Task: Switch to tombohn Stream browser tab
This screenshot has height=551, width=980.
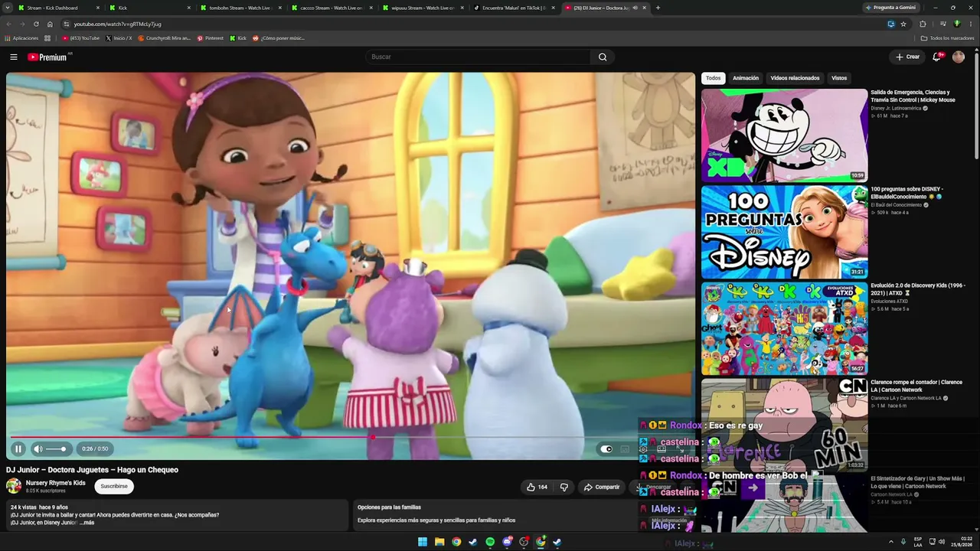Action: 241,8
